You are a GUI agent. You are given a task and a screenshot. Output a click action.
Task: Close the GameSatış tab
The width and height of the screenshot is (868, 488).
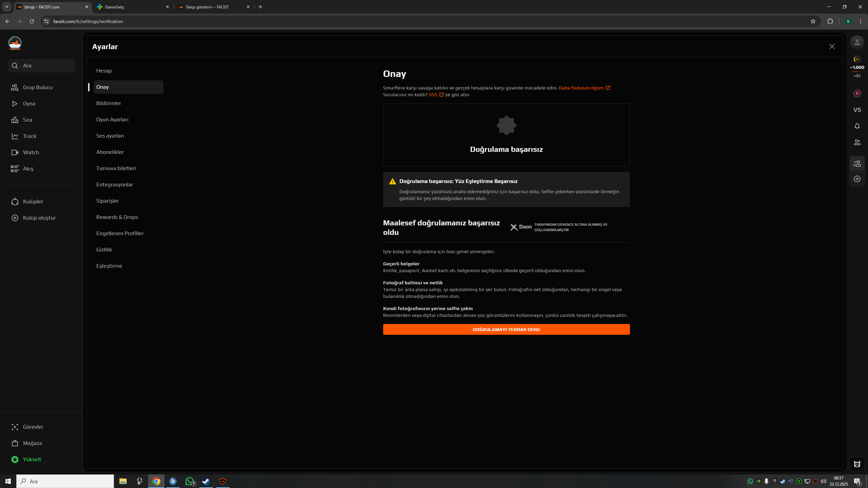tap(167, 7)
